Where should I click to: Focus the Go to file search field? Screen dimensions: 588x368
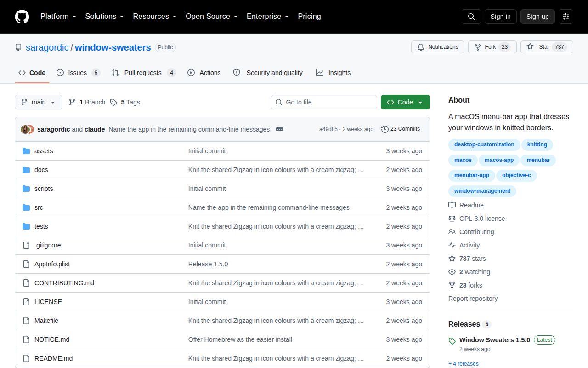(x=324, y=102)
